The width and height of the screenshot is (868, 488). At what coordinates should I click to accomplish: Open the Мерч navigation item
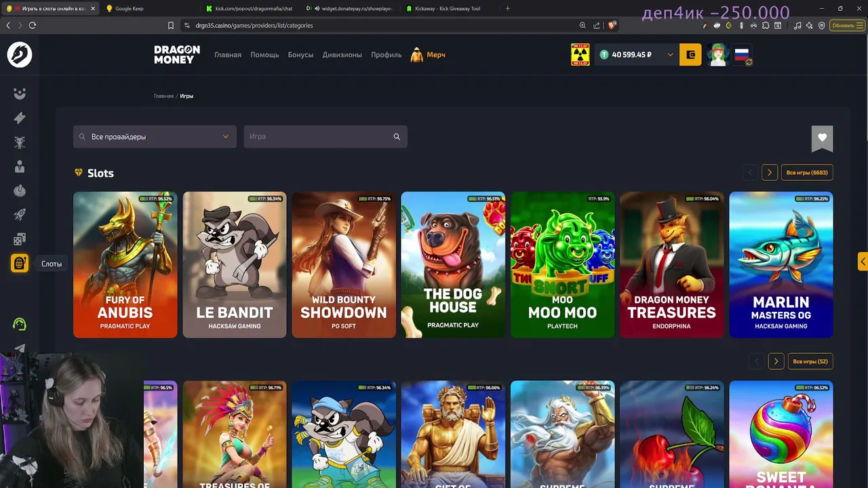coord(428,55)
